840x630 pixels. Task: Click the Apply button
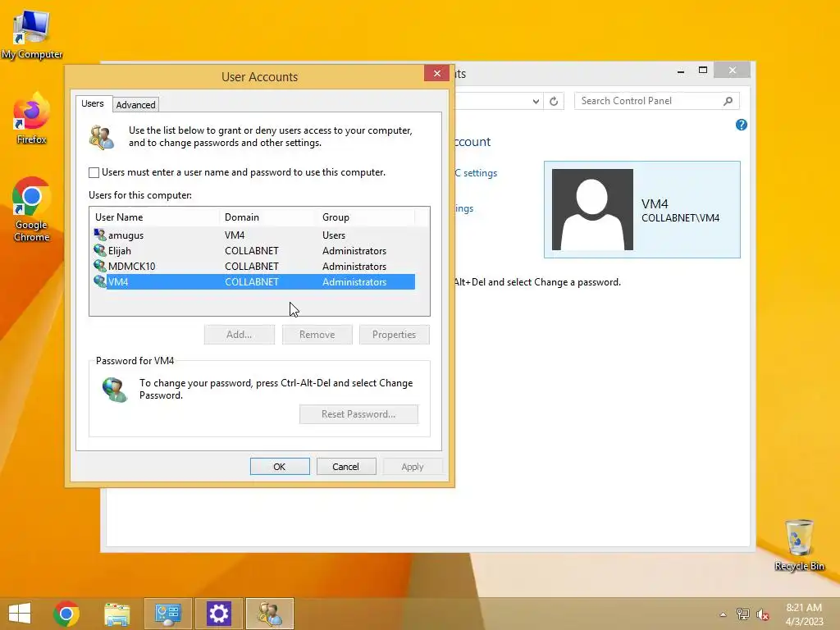point(413,467)
